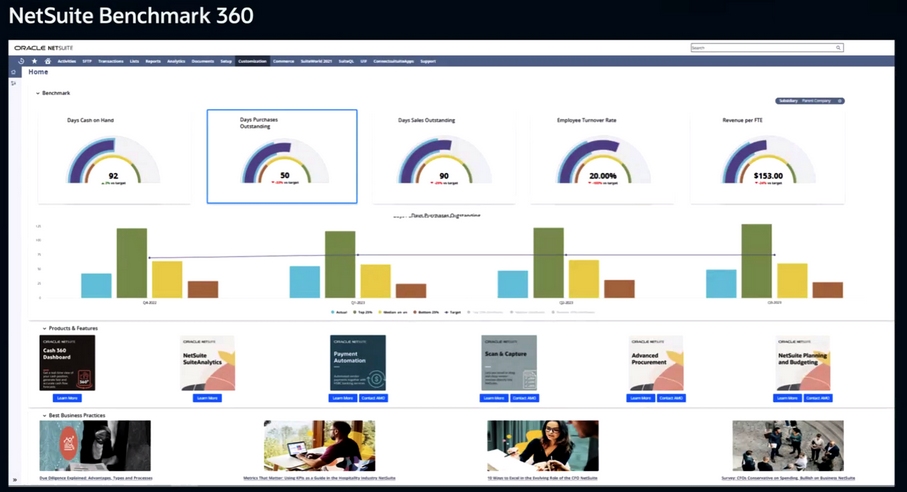Click the woman with glasses article image

[543, 446]
